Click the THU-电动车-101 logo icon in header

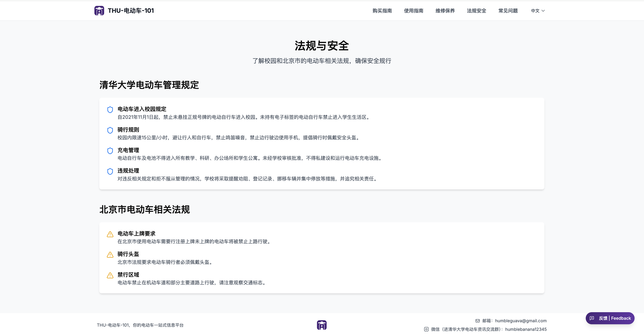tap(99, 11)
